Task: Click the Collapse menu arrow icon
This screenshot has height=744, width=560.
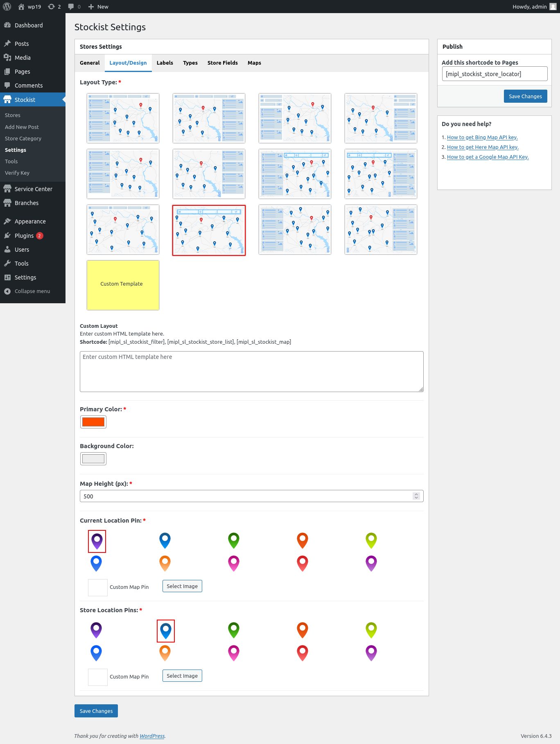Action: tap(7, 291)
